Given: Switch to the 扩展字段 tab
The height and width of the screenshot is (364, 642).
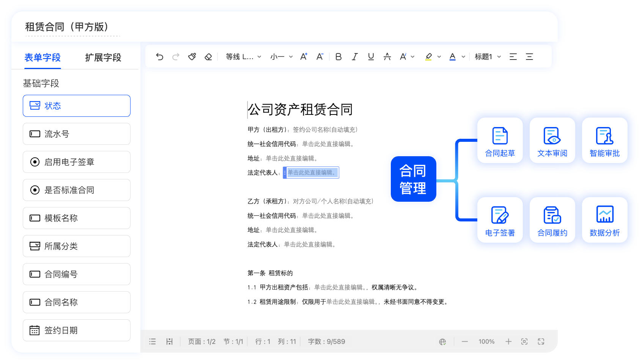Looking at the screenshot, I should tap(103, 58).
